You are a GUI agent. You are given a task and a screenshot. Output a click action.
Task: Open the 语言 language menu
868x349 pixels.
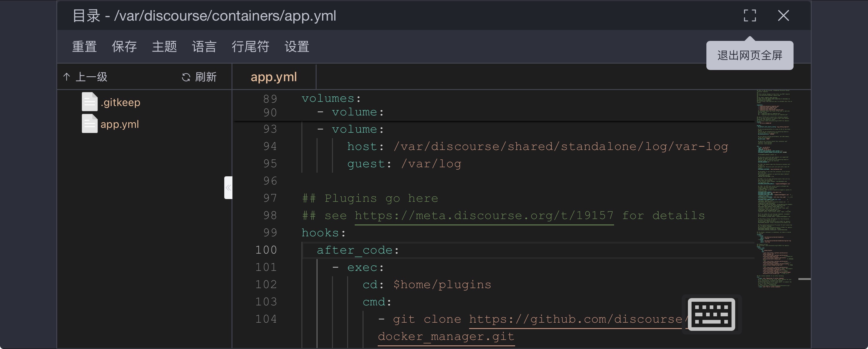204,47
